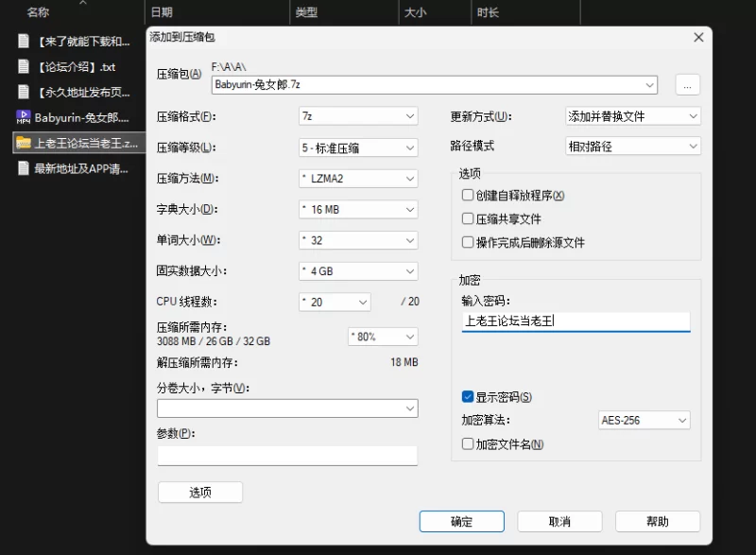Select file 【来了就能下载和... in file list
756x555 pixels.
pos(79,42)
